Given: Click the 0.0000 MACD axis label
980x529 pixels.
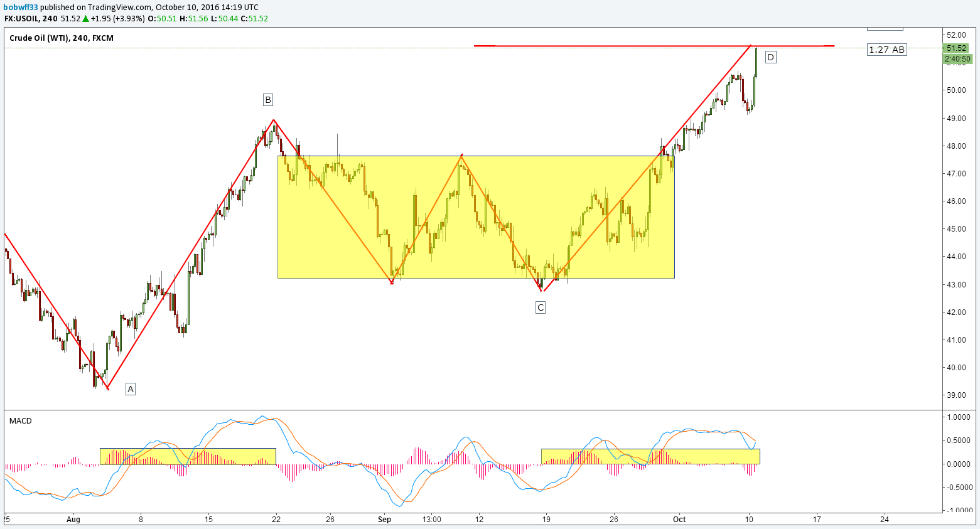Looking at the screenshot, I should 959,464.
